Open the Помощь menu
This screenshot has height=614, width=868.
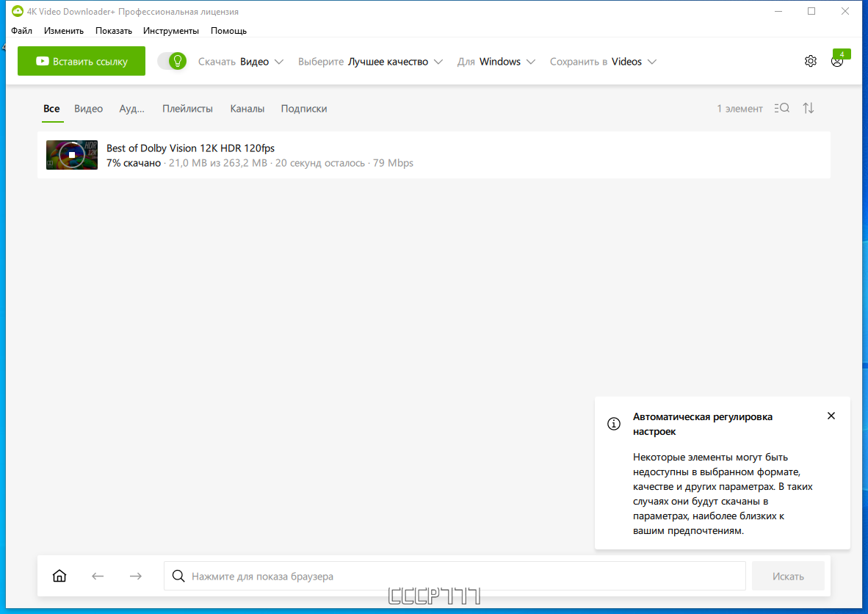[x=228, y=31]
